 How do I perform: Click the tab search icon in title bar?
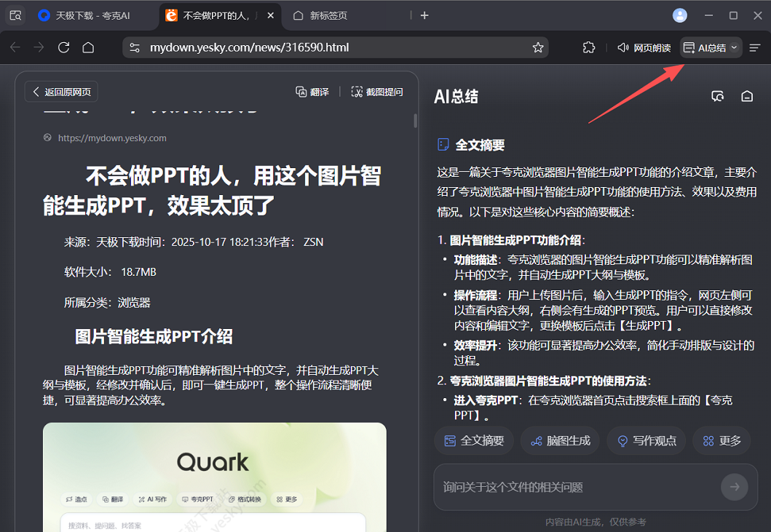15,15
